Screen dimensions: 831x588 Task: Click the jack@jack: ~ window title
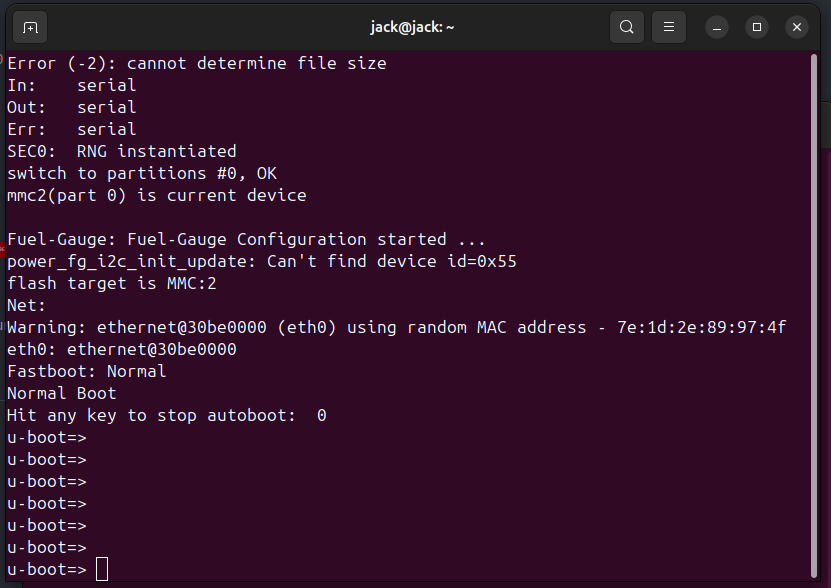[x=412, y=27]
